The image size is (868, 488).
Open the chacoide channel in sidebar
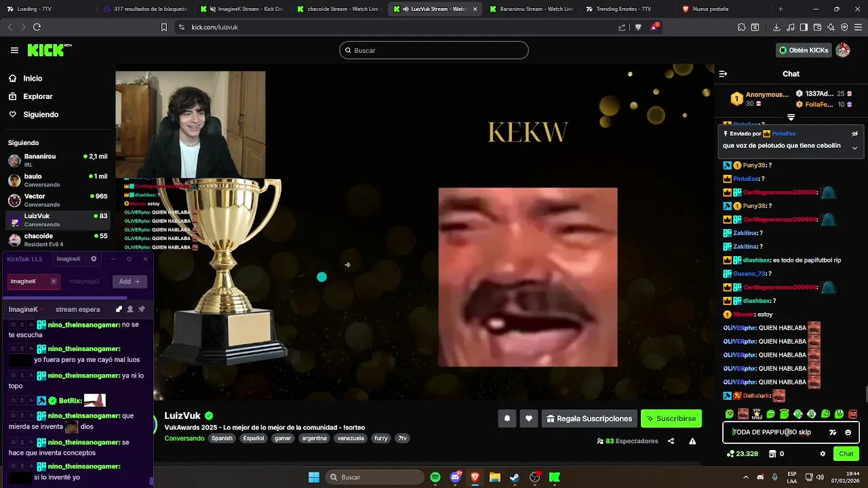tap(58, 240)
